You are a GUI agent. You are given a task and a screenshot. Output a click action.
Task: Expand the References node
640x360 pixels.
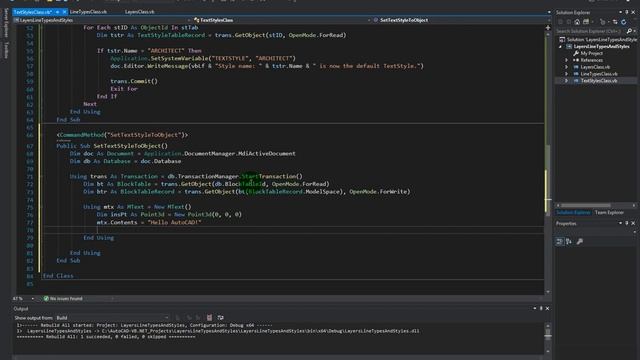pyautogui.click(x=567, y=60)
